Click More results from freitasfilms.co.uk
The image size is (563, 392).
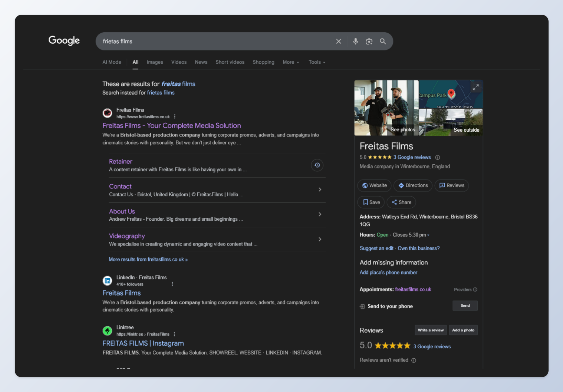pyautogui.click(x=148, y=260)
